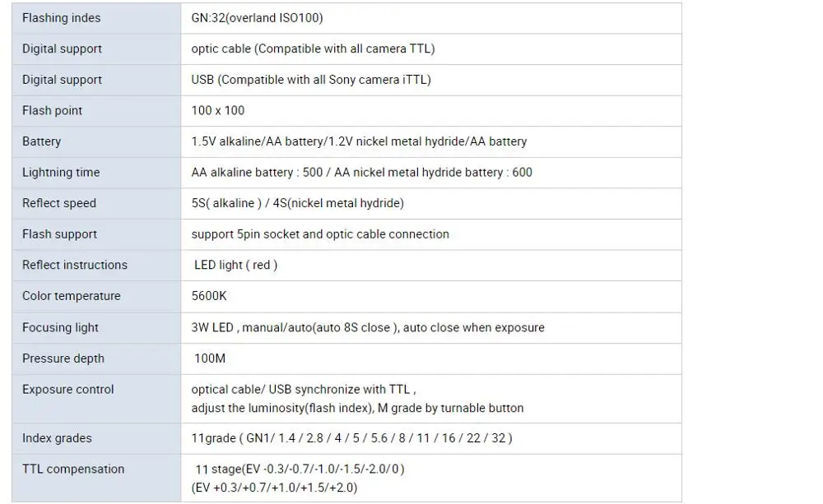Select the AA alkaline battery 500 text
The height and width of the screenshot is (504, 823).
pyautogui.click(x=257, y=173)
